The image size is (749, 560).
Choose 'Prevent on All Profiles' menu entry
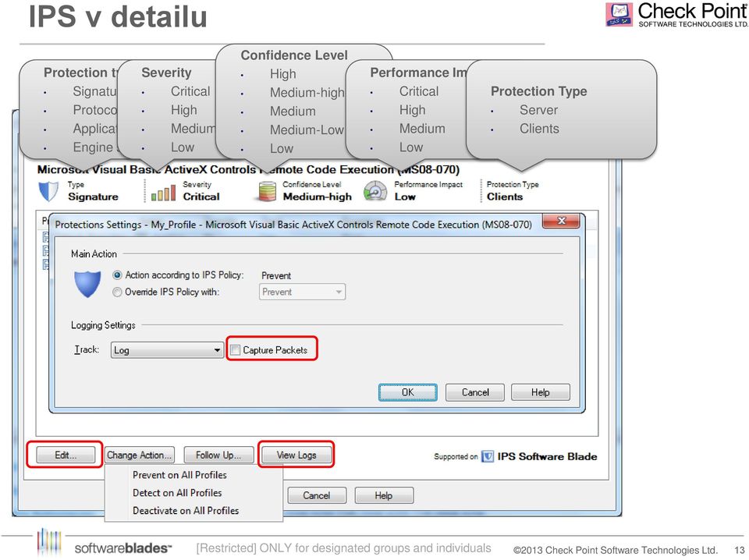click(179, 475)
